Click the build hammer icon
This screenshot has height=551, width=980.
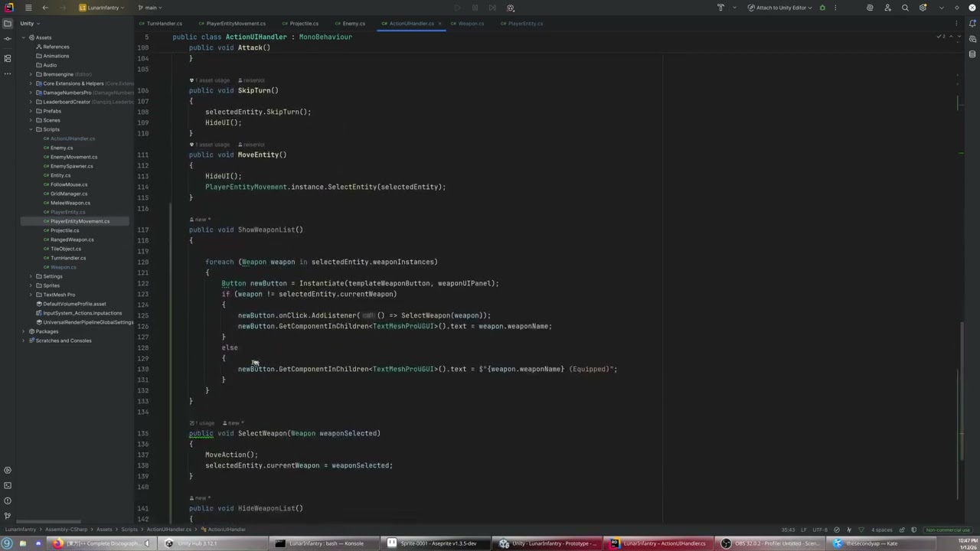point(720,8)
